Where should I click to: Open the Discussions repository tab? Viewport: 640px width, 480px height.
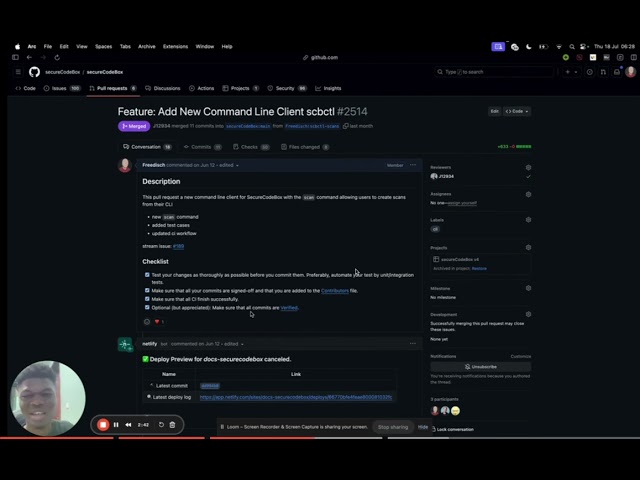tap(163, 88)
